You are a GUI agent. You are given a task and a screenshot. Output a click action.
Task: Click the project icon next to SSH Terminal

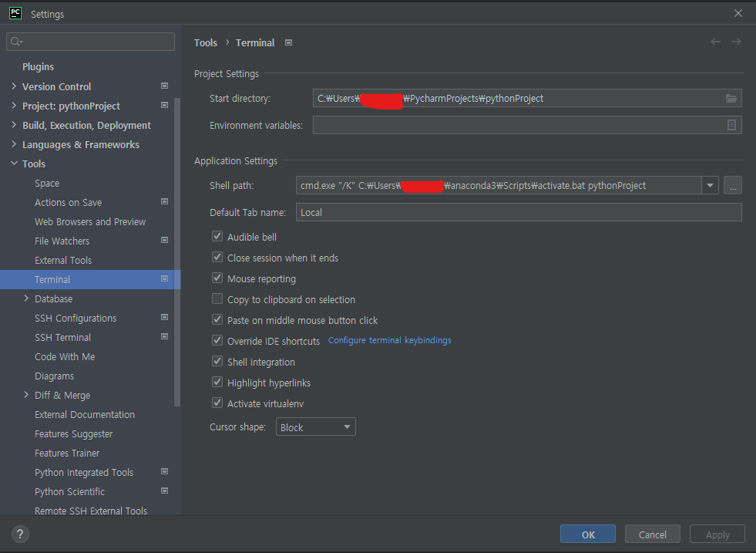pos(164,337)
